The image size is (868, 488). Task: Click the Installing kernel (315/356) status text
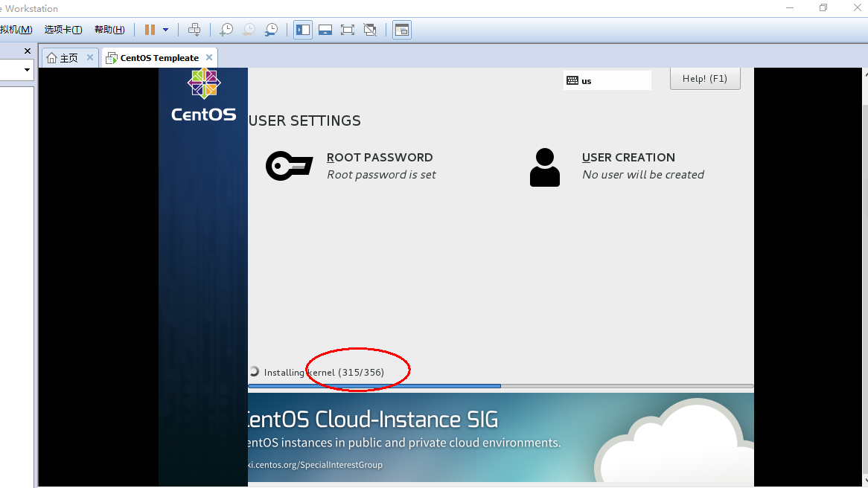point(324,373)
